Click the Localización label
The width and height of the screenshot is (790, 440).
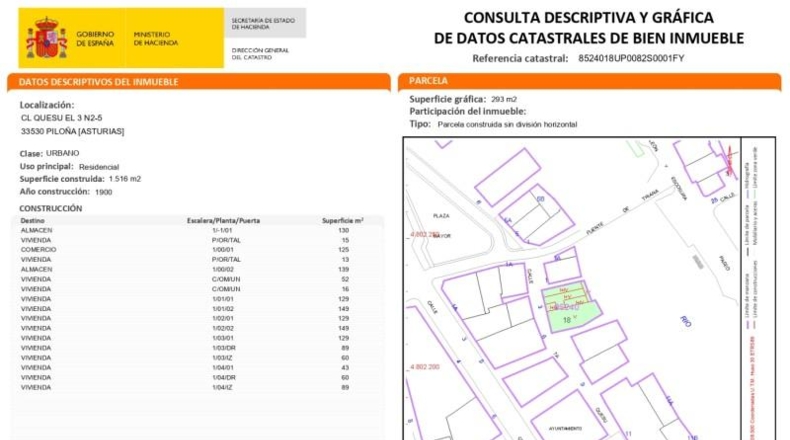click(47, 105)
